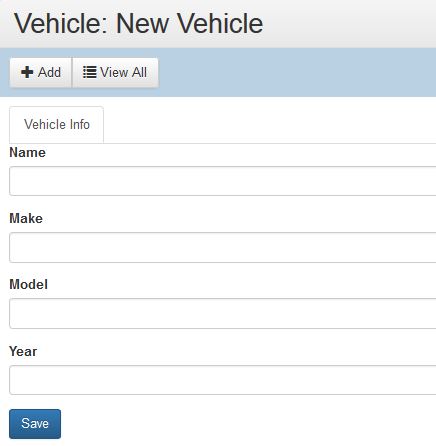
Task: Click the 'Vehicle:' word in page heading
Action: tap(61, 23)
